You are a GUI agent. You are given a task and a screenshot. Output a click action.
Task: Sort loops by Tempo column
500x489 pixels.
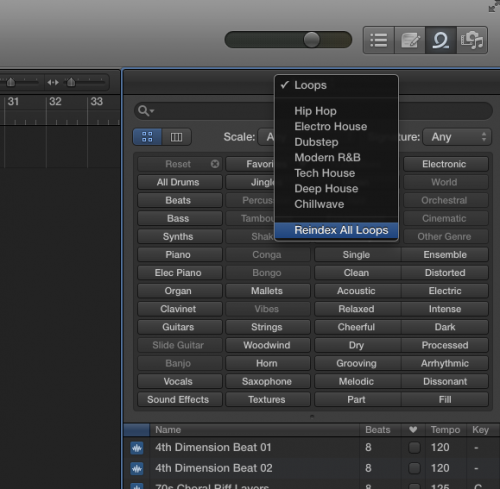coord(445,430)
